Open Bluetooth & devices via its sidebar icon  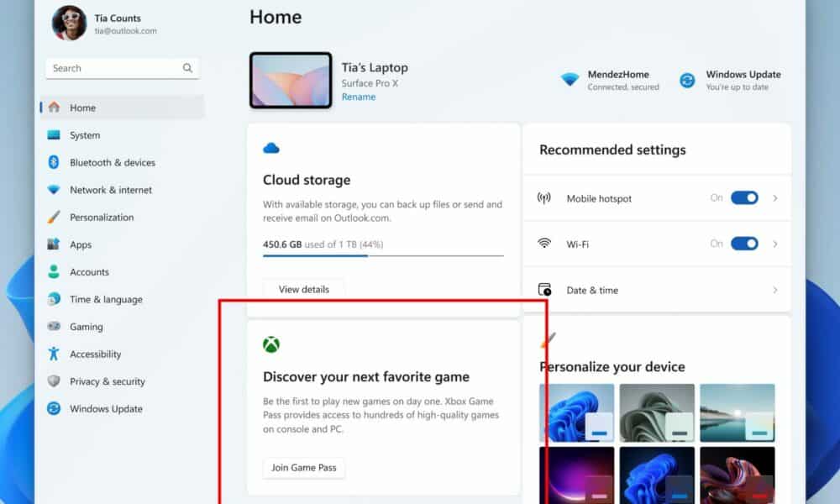pos(54,162)
